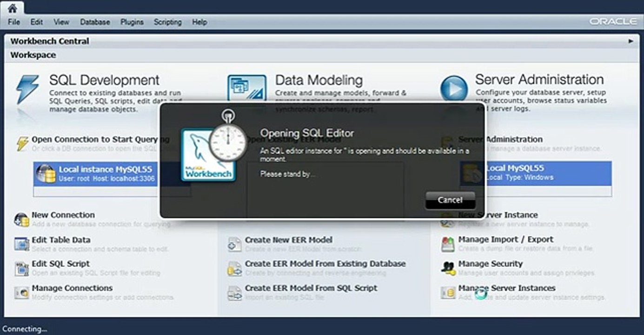Screen dimensions: 644x335
Task: Open the Home tab icon
Action: pos(12,7)
